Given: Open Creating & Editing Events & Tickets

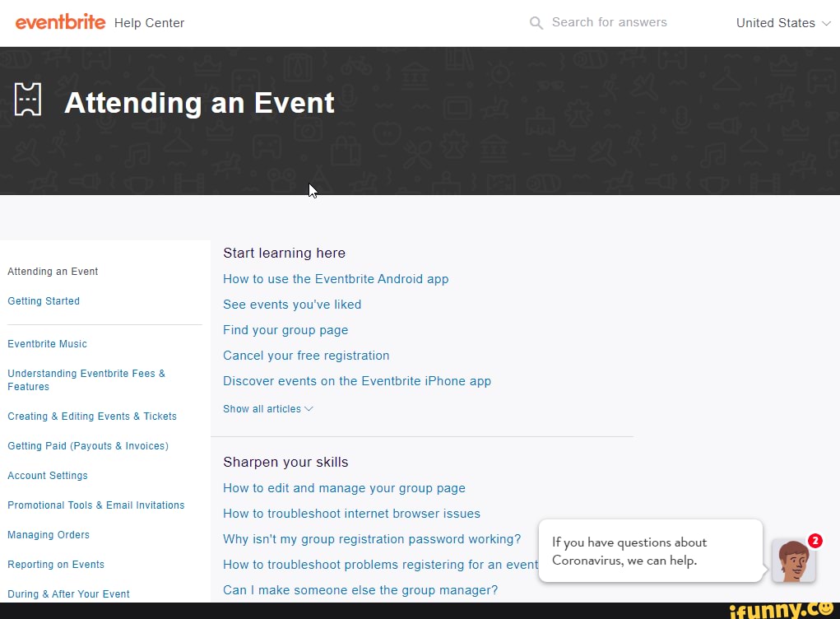Looking at the screenshot, I should pos(92,417).
